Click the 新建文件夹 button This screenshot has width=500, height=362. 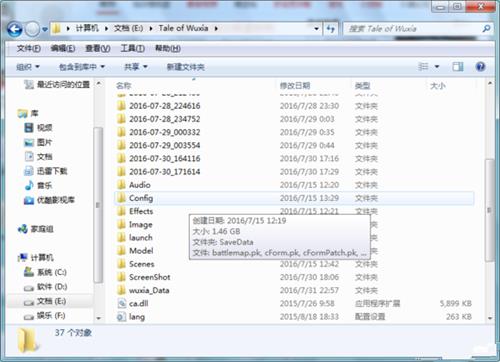pos(185,67)
